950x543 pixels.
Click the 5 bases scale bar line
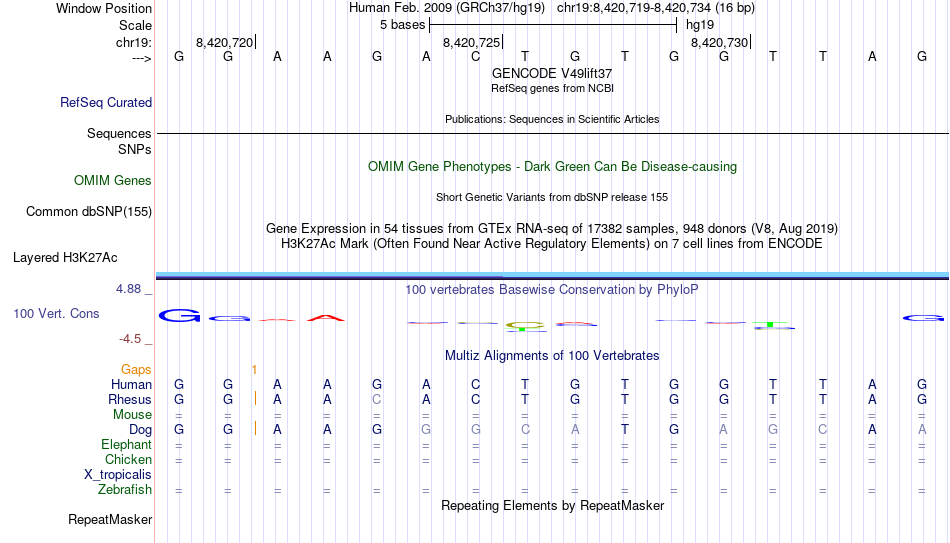(553, 25)
